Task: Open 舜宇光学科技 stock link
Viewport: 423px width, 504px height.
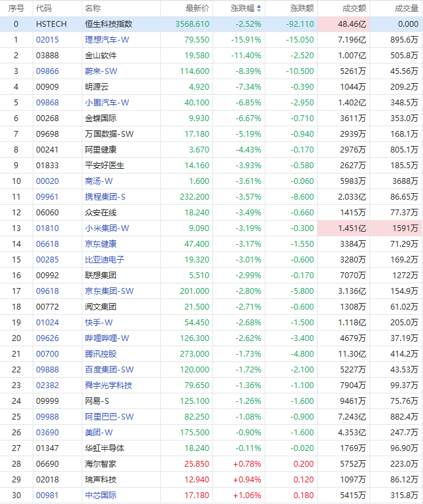Action: 109,386
